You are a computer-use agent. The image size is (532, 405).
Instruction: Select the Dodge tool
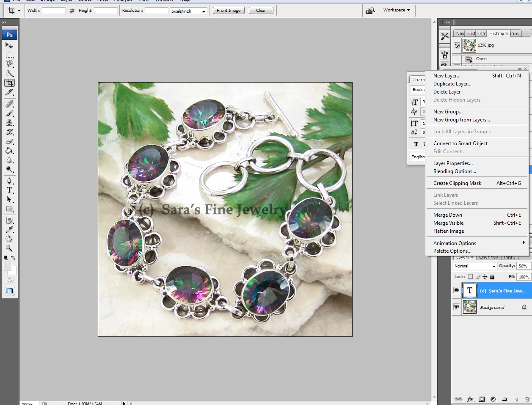pos(9,169)
